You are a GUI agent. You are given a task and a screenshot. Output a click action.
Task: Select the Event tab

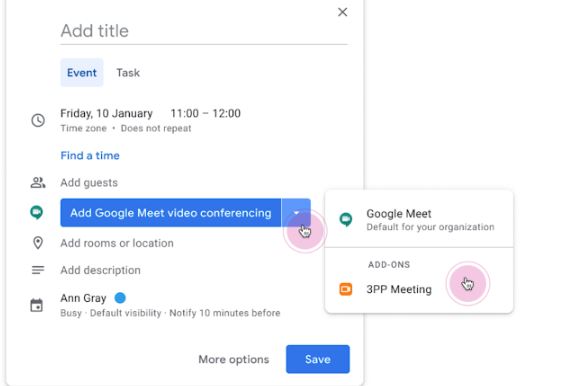click(x=82, y=72)
